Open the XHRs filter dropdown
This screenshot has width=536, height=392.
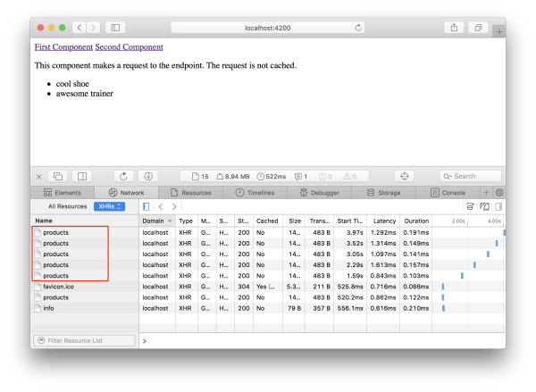[109, 206]
